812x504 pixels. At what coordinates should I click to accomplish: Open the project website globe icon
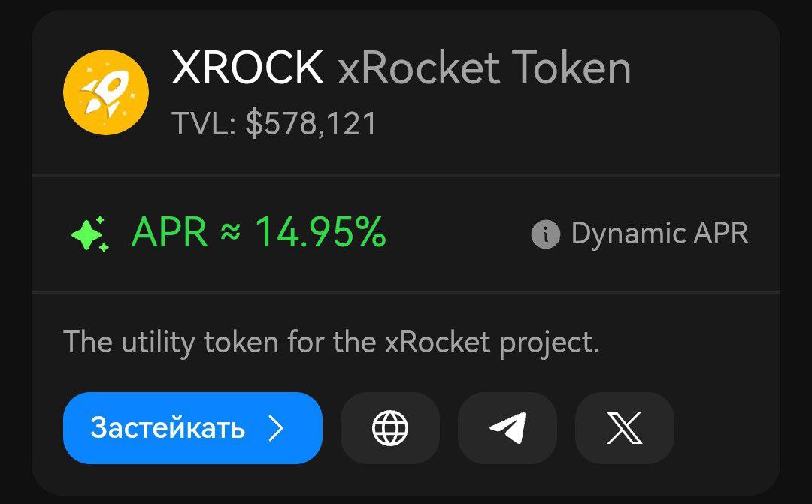(x=390, y=428)
